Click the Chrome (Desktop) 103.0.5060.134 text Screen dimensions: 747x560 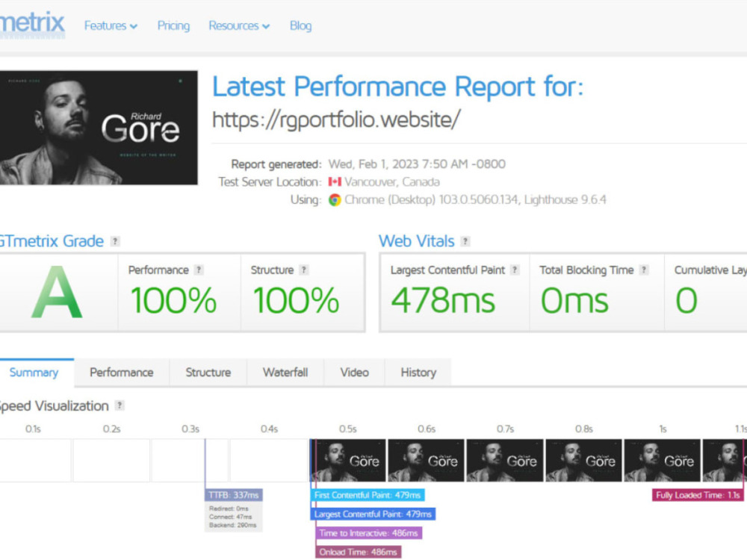432,200
